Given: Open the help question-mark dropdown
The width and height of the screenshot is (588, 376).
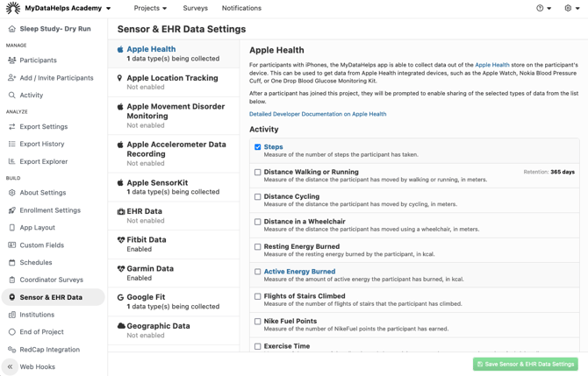Looking at the screenshot, I should (543, 8).
